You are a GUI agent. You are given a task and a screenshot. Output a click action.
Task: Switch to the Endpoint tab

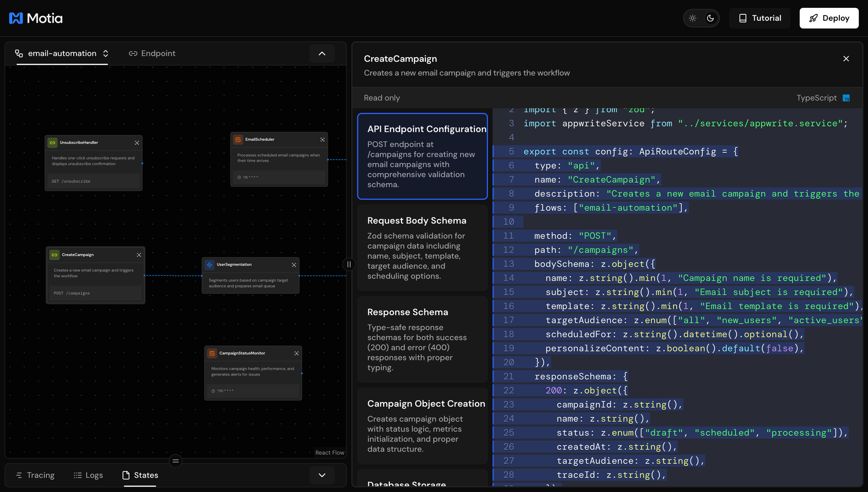(x=152, y=53)
